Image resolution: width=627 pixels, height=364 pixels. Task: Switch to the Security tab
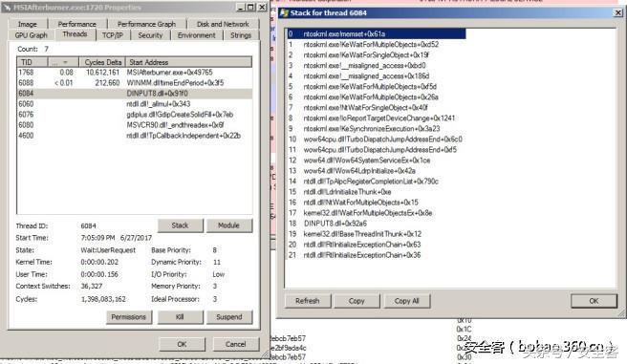pyautogui.click(x=150, y=35)
